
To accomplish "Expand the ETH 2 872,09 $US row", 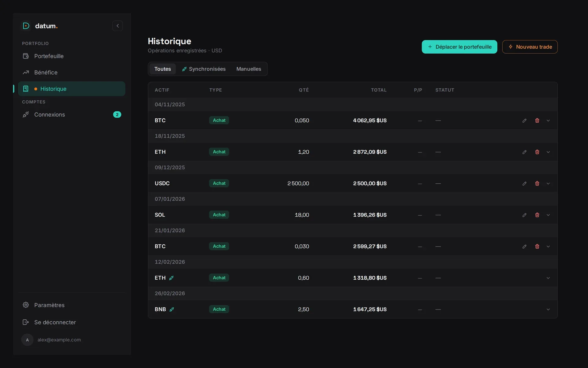I will coord(548,152).
